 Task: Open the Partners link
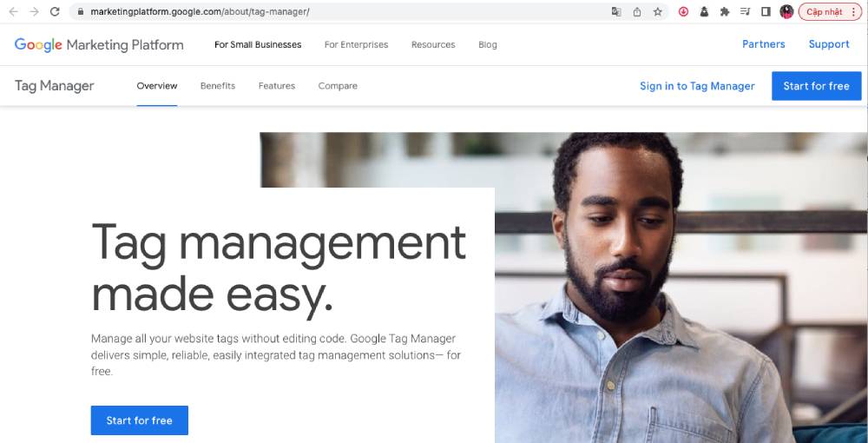tap(763, 44)
